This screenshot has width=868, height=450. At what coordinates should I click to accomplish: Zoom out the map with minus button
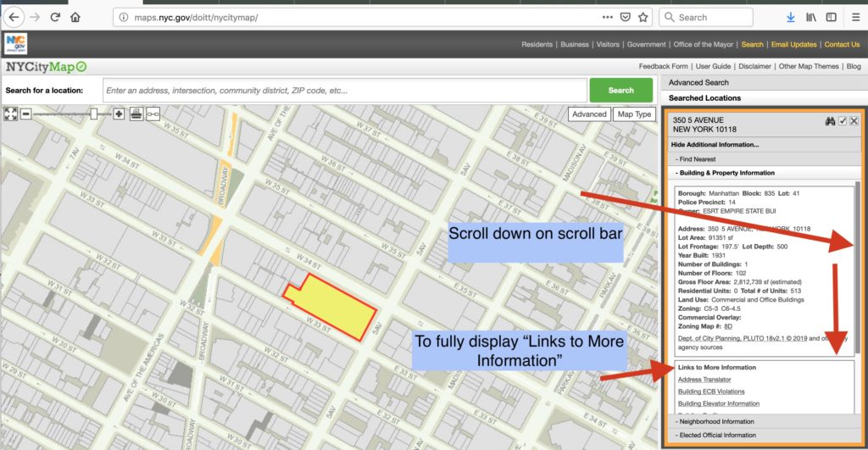[x=26, y=114]
